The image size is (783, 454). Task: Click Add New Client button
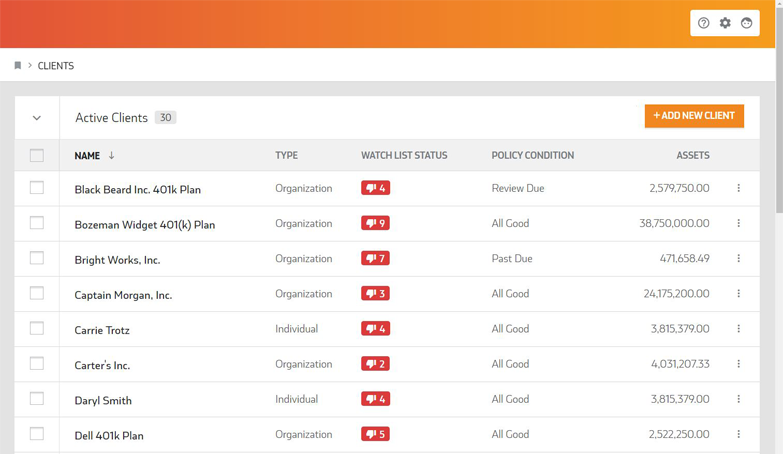tap(694, 116)
